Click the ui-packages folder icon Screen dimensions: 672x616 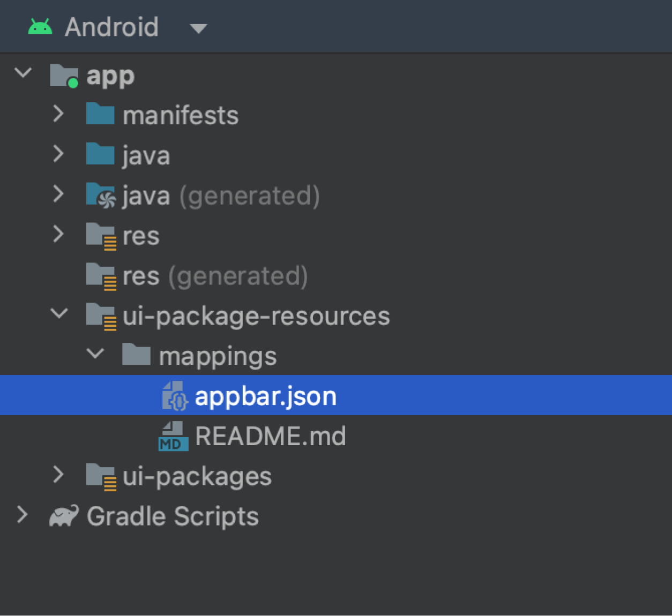pos(101,477)
